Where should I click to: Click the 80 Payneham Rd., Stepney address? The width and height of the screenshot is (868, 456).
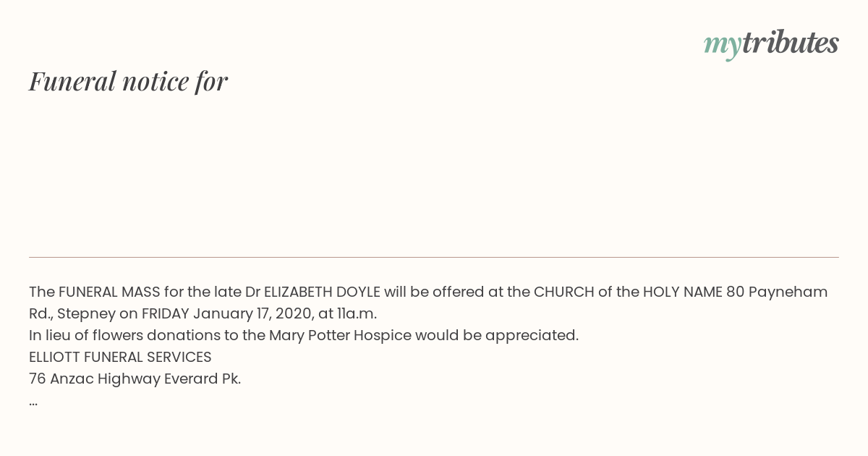point(428,303)
